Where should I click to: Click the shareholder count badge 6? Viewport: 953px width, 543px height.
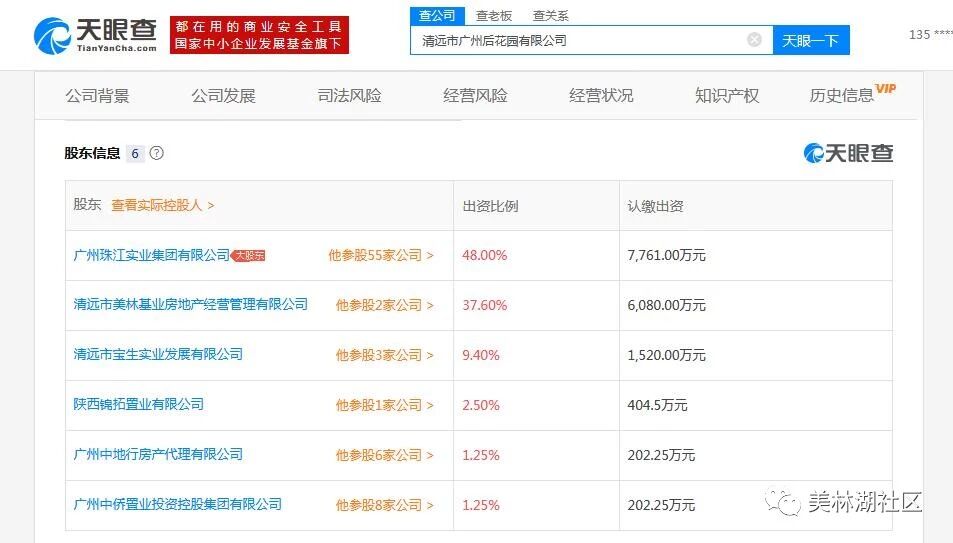pyautogui.click(x=135, y=153)
